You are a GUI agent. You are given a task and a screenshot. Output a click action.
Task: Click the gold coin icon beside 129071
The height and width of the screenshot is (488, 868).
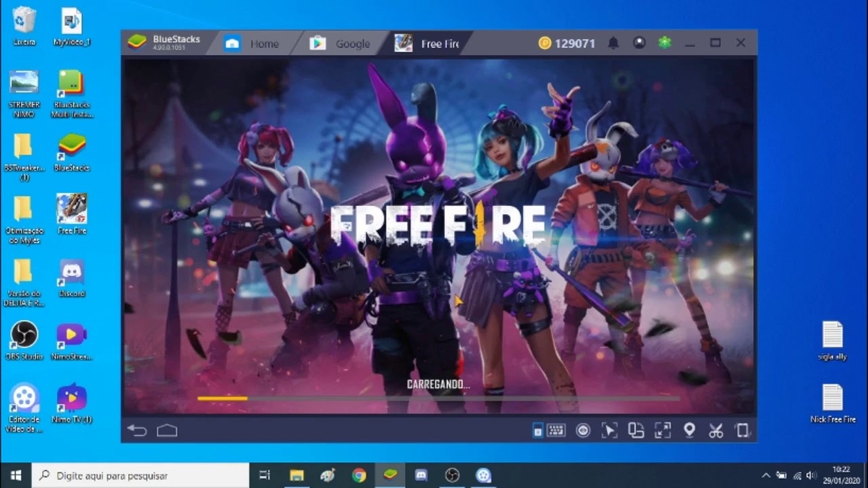coord(545,43)
